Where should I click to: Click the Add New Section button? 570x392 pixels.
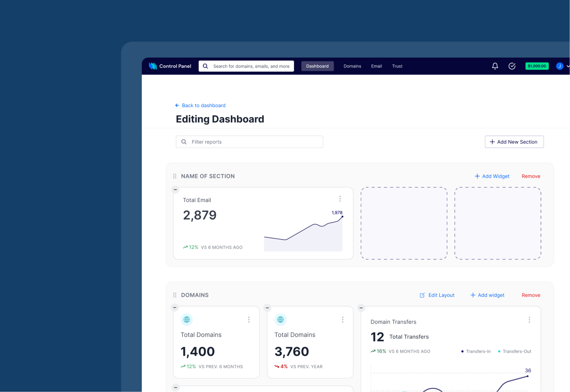click(514, 142)
